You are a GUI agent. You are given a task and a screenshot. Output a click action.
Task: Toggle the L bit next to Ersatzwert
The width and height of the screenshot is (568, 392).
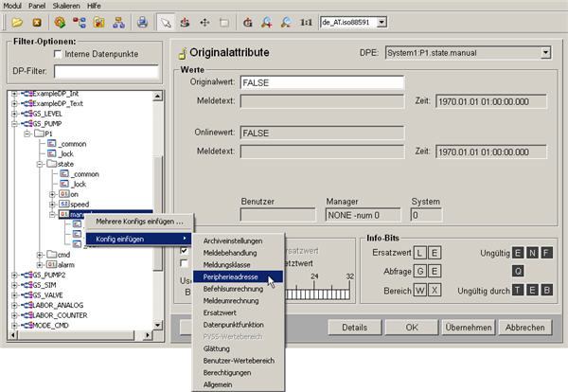[420, 252]
